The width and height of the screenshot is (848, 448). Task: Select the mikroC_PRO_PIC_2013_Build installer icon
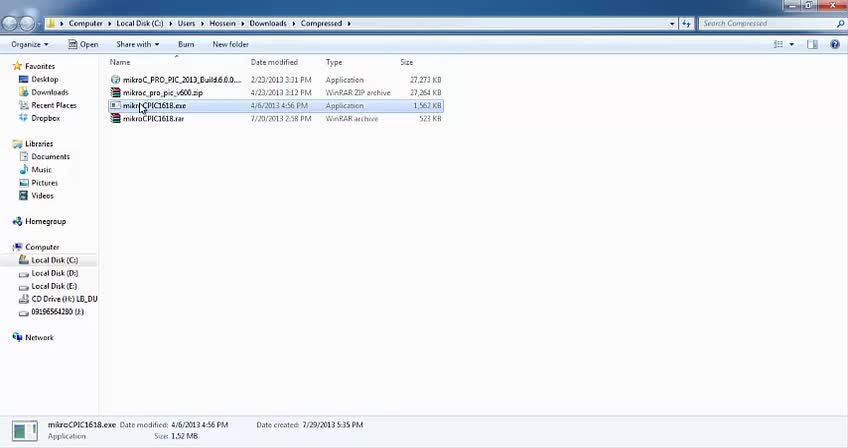[115, 80]
